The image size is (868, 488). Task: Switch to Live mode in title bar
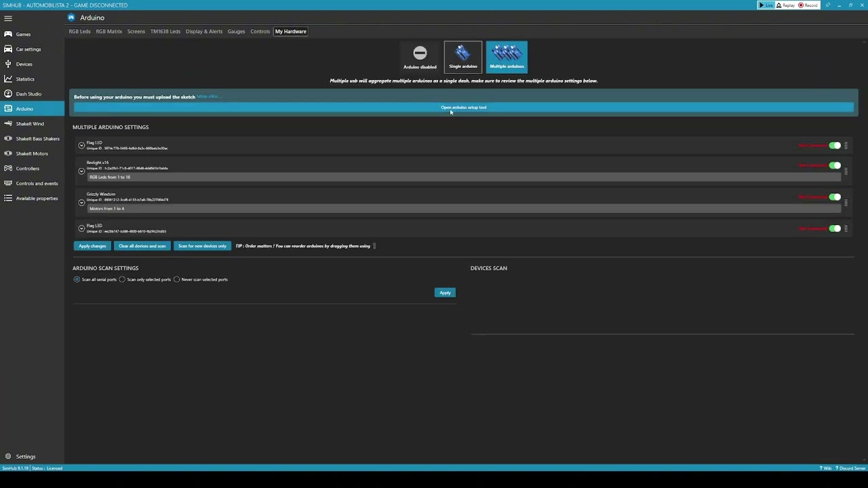click(x=766, y=5)
